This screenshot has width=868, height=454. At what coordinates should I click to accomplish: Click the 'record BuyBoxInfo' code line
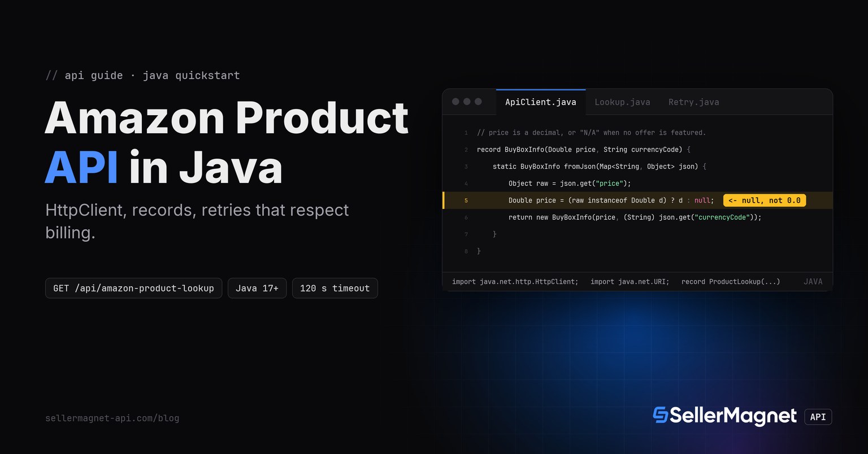coord(584,150)
